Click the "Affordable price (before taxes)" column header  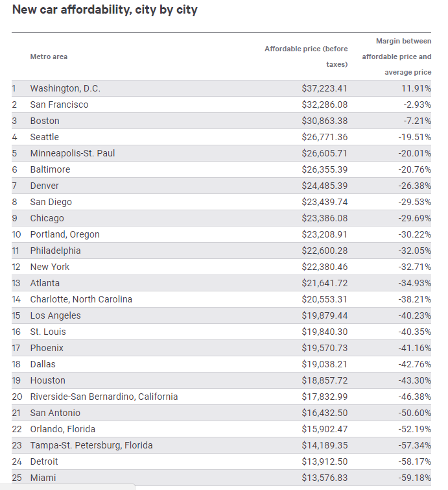(x=306, y=56)
